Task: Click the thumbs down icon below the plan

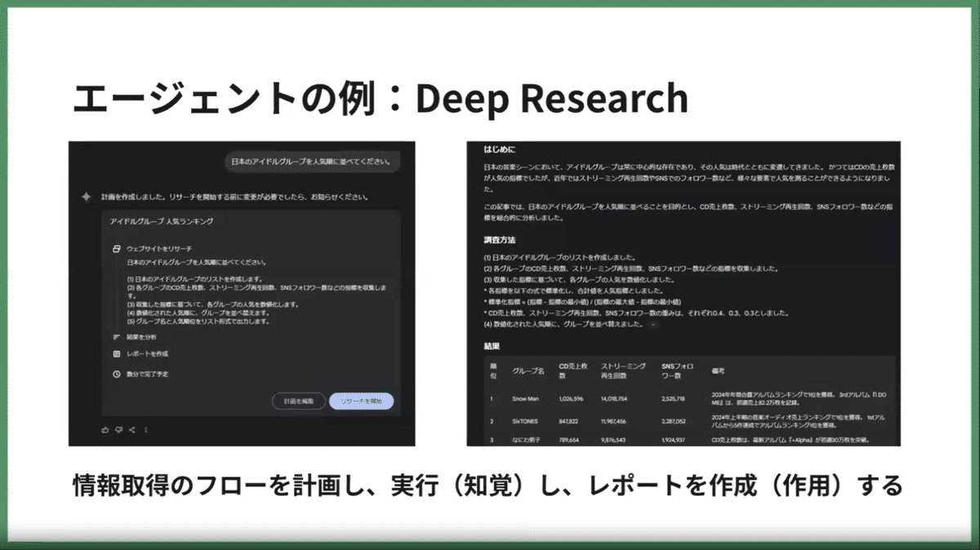Action: (118, 429)
